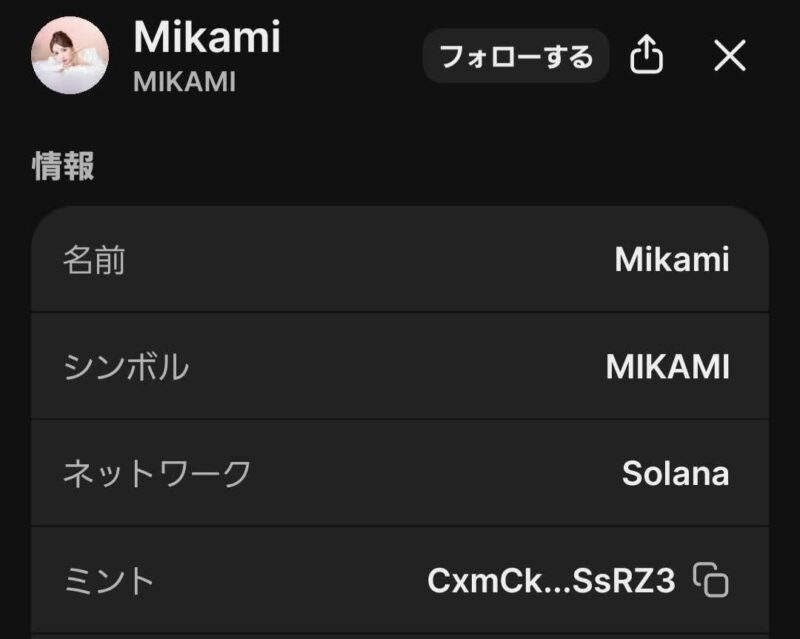800x639 pixels.
Task: Click the シンボル label
Action: coord(126,367)
